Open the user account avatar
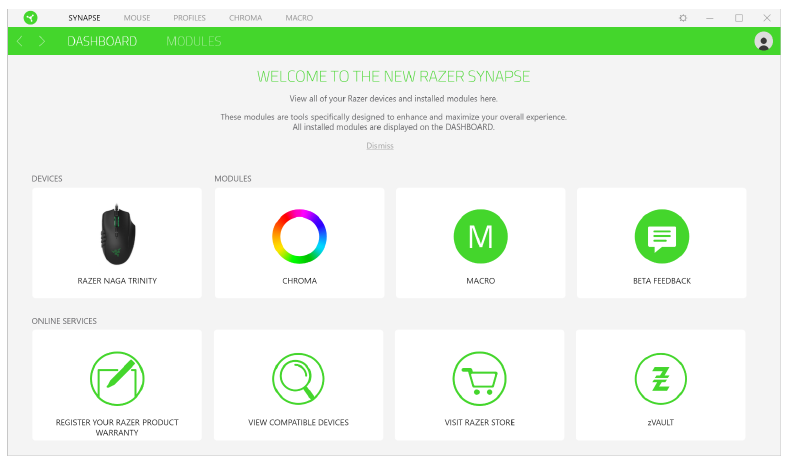Image resolution: width=793 pixels, height=474 pixels. click(763, 41)
